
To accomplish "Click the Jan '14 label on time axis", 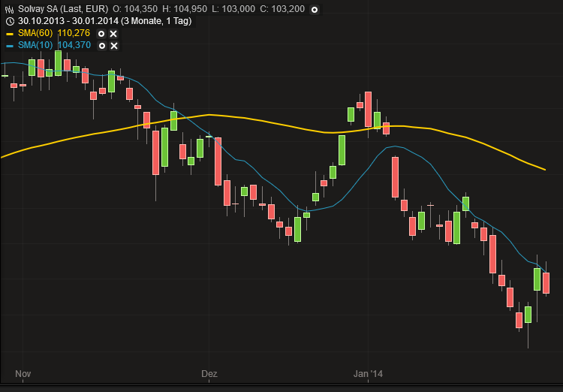I will point(368,374).
